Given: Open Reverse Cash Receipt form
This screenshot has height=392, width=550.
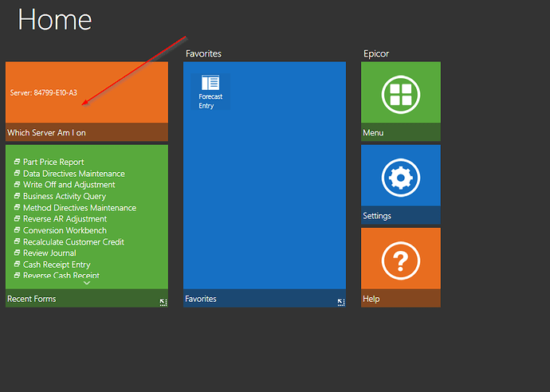Looking at the screenshot, I should (61, 276).
